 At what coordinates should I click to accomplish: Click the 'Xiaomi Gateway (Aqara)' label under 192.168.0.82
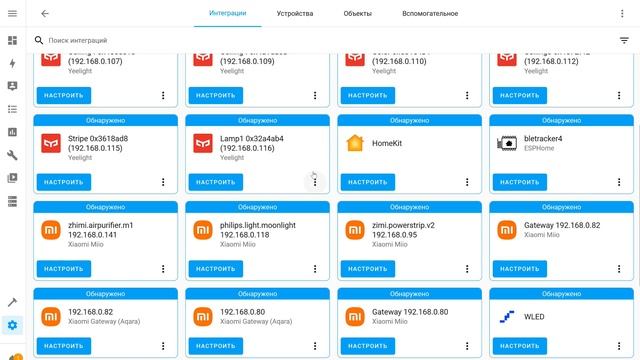point(104,322)
